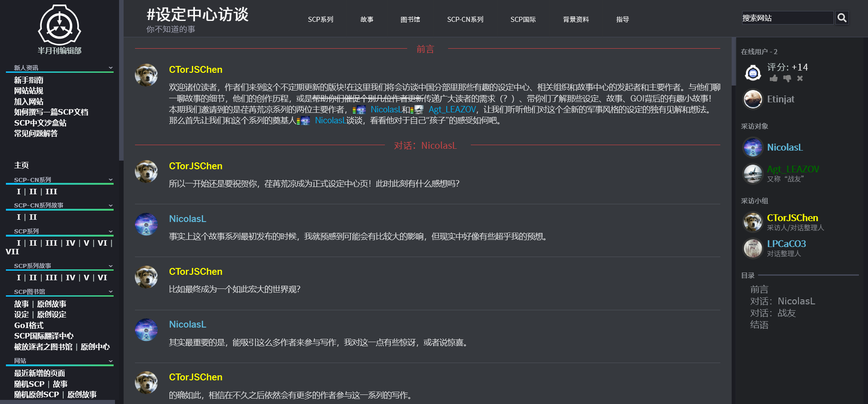Screen dimensions: 868x404
Task: Open the GoI格式 sidebar link
Action: (29, 325)
